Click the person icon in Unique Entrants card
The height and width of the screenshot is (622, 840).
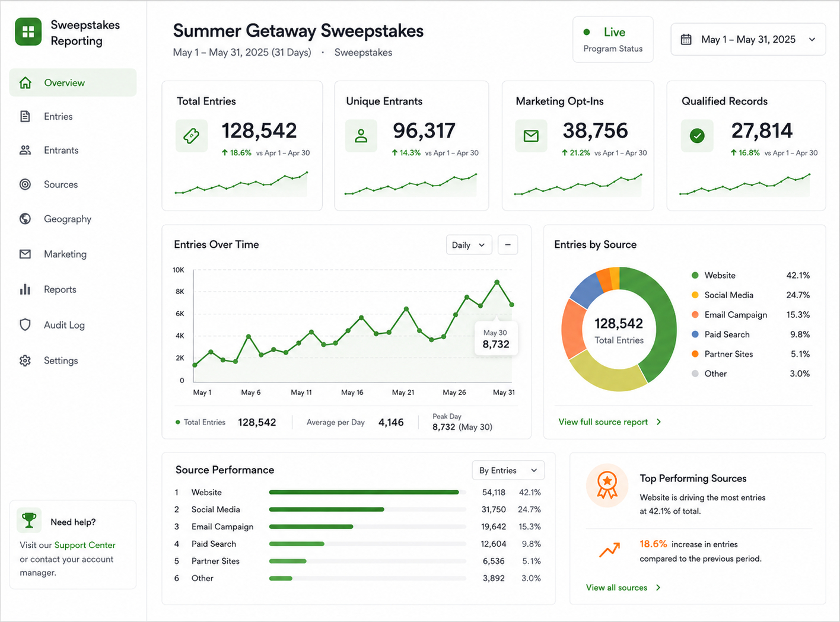pyautogui.click(x=361, y=136)
